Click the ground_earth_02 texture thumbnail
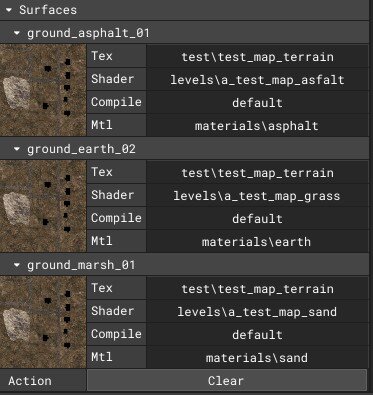This screenshot has height=395, width=373. [x=43, y=206]
